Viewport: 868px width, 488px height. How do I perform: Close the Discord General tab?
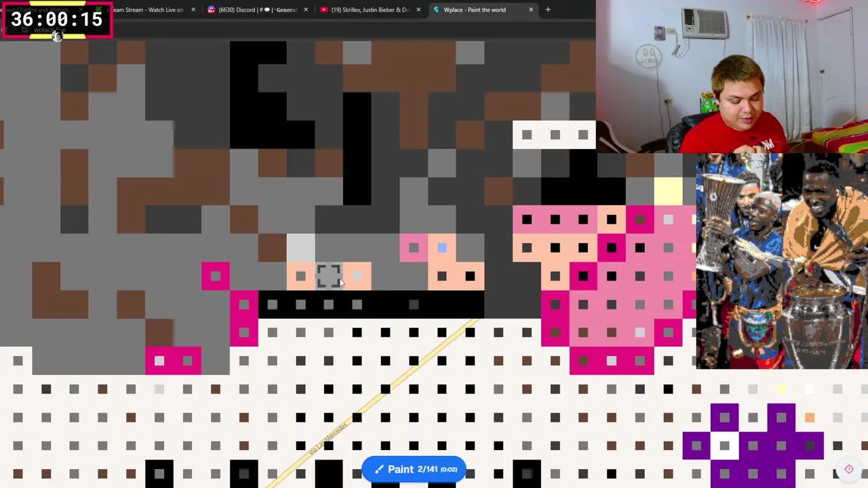click(x=306, y=9)
